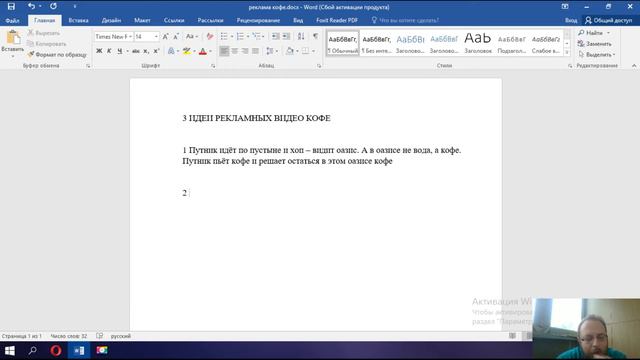This screenshot has height=360, width=640.
Task: Click the Save icon in the title bar
Action: point(11,7)
